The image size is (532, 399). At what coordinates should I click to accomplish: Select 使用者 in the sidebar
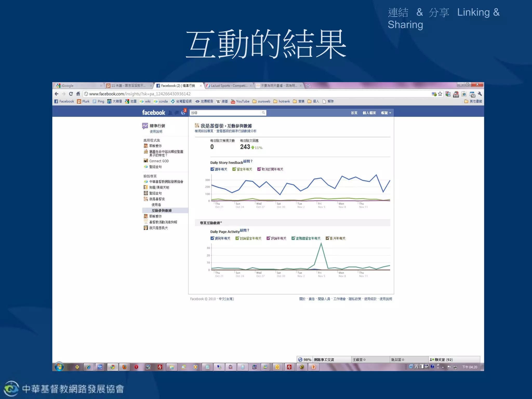click(x=156, y=205)
